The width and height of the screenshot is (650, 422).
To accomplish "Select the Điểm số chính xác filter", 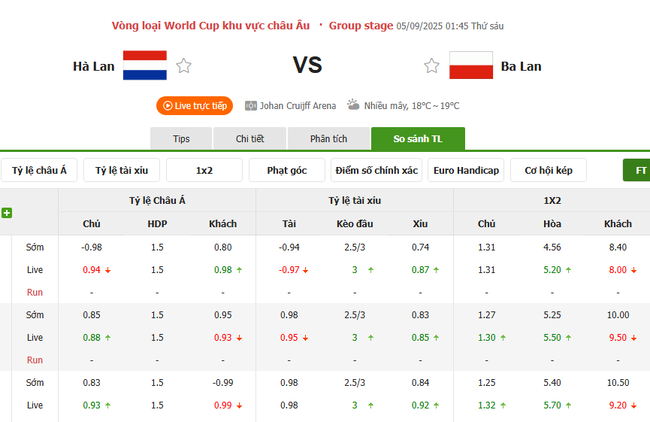I will 377,171.
